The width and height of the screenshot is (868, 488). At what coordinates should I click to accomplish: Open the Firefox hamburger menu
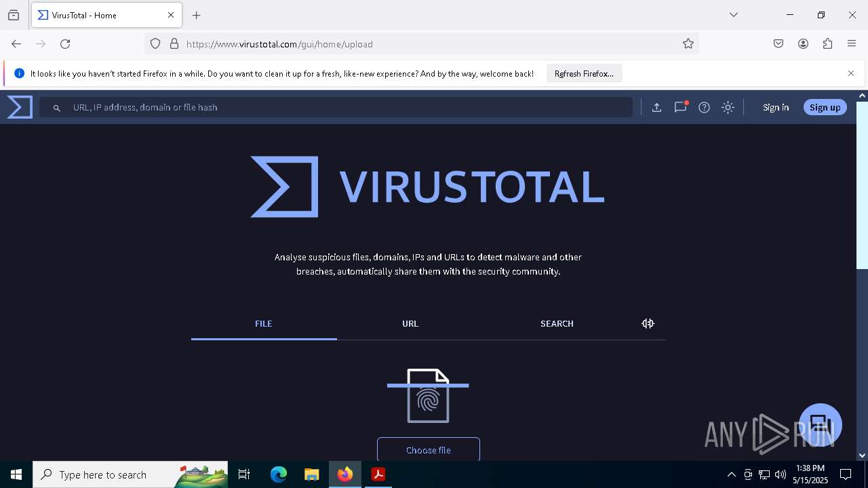pos(852,44)
